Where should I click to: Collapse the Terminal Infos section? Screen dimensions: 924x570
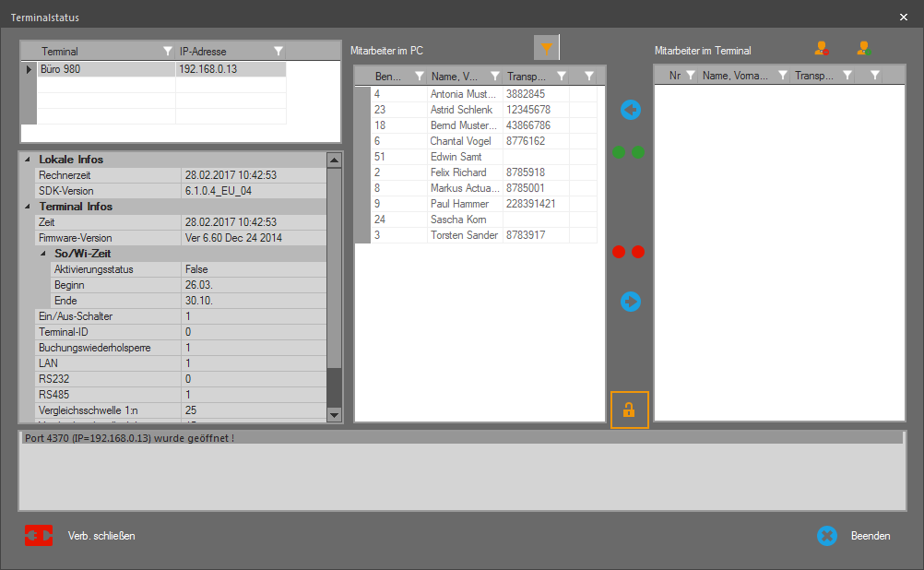(27, 207)
